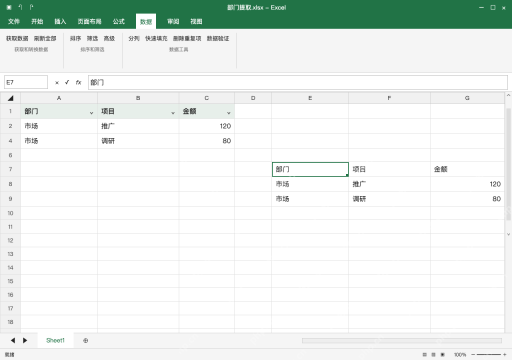Click the 快速填充 flash fill button
The width and height of the screenshot is (512, 360).
(x=156, y=39)
